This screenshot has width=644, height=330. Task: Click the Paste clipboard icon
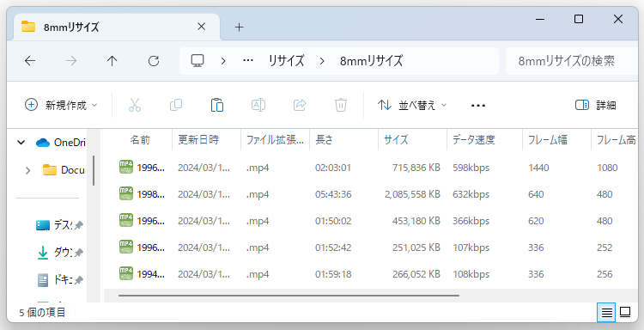(x=217, y=105)
